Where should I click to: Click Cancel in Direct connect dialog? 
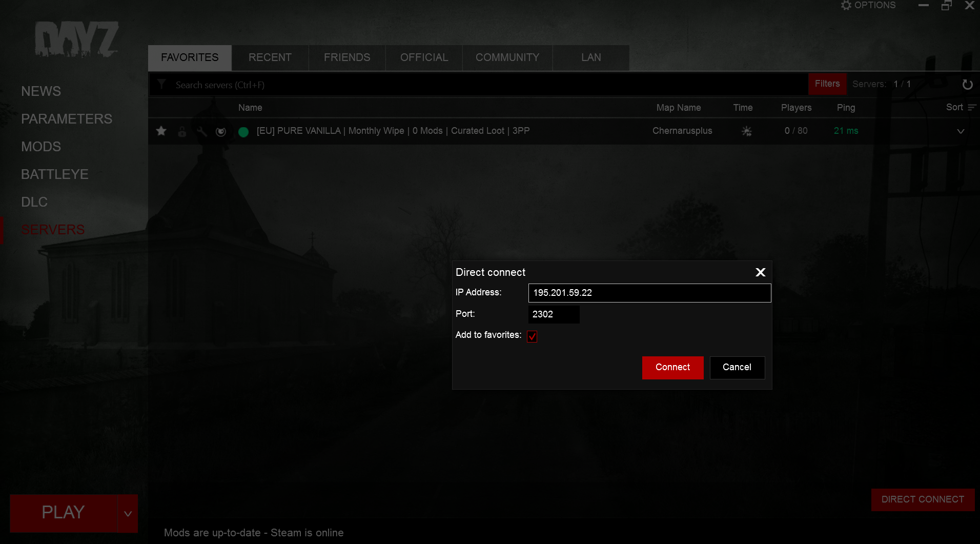[737, 368]
